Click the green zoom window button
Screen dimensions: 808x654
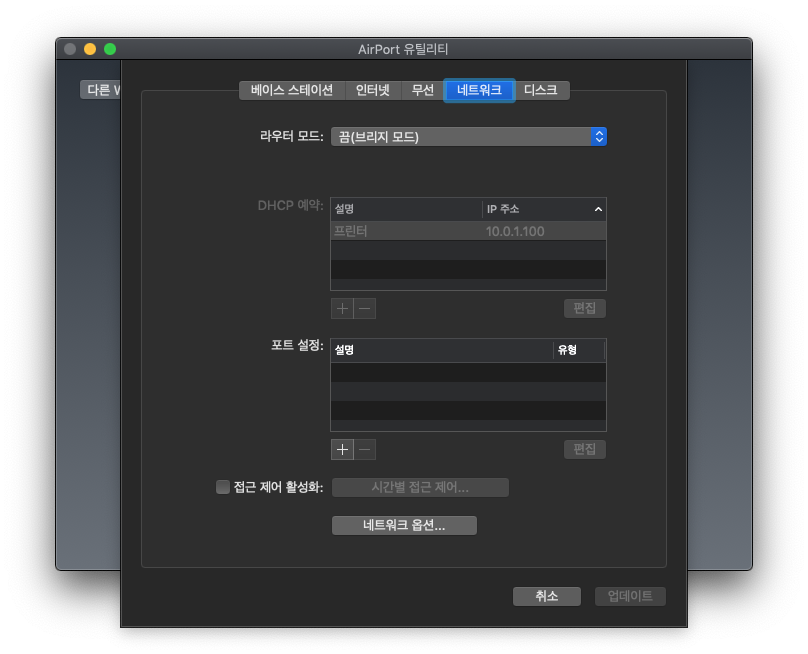coord(110,49)
